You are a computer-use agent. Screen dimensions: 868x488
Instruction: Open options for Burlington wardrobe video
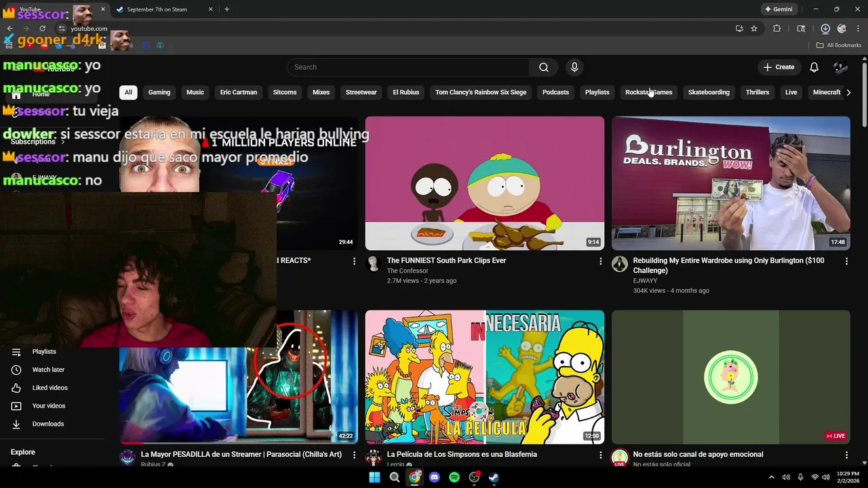pyautogui.click(x=846, y=261)
